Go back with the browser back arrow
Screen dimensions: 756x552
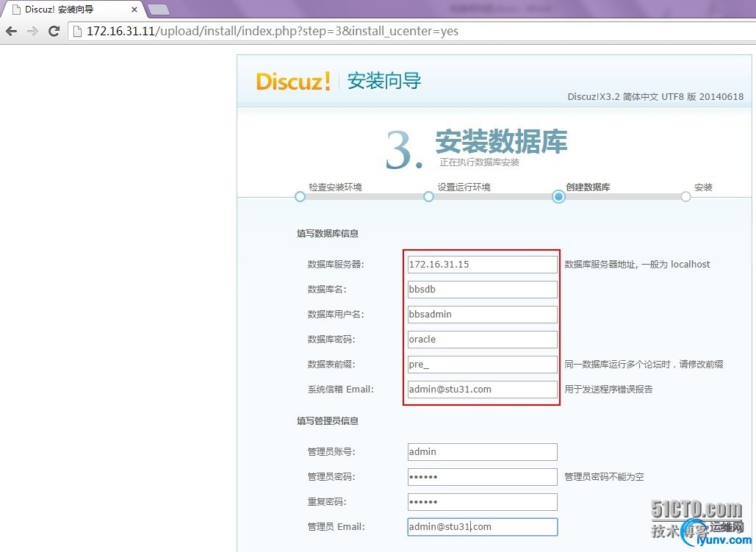(x=11, y=32)
